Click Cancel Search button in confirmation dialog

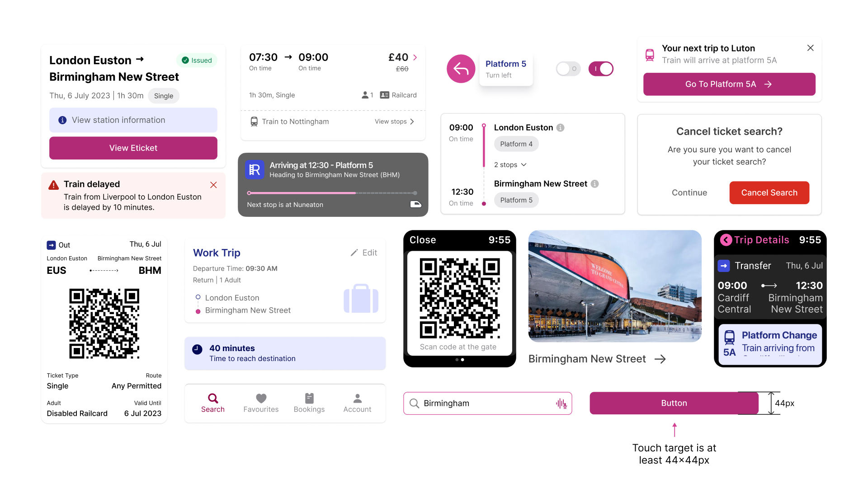(769, 192)
